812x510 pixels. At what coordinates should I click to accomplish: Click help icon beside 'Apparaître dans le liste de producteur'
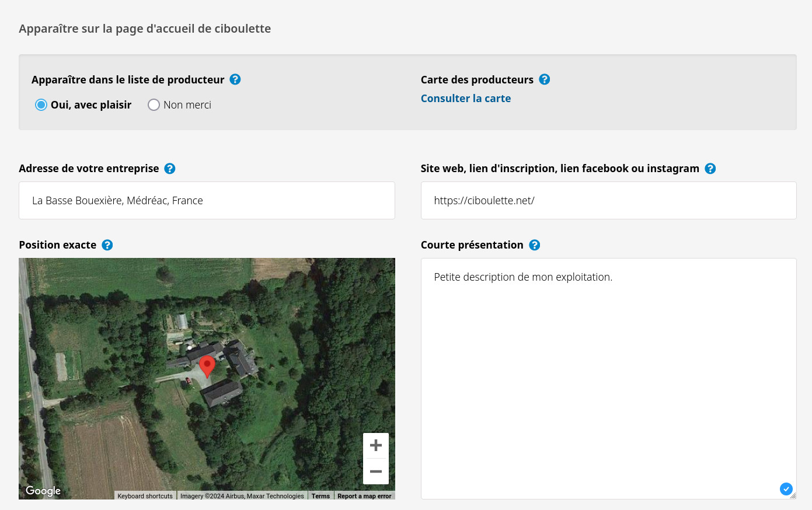pos(235,79)
